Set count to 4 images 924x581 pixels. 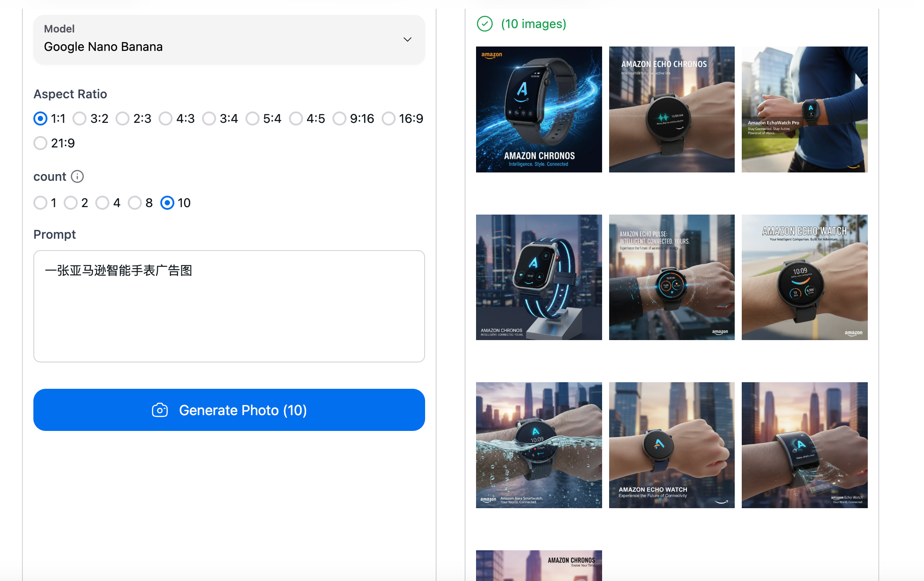(x=102, y=203)
